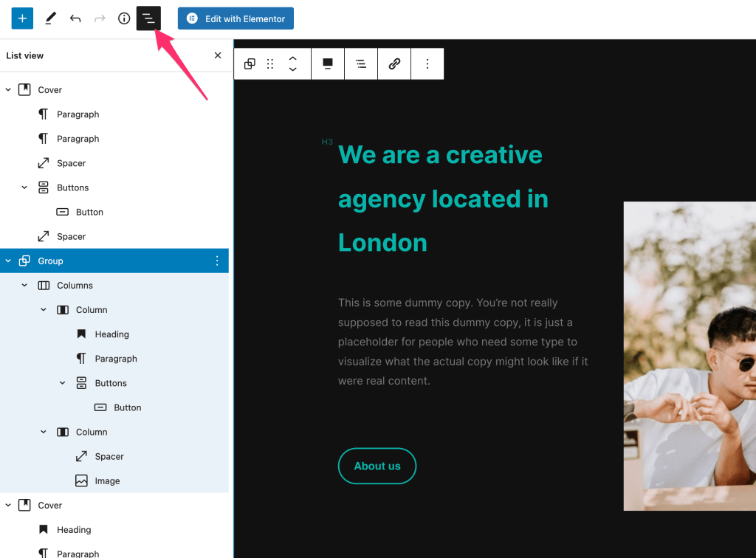Open the block inserter plus button
The width and height of the screenshot is (756, 558).
click(22, 18)
